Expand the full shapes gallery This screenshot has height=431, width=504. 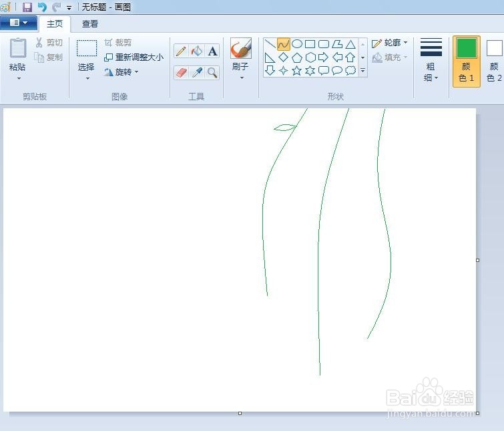363,70
